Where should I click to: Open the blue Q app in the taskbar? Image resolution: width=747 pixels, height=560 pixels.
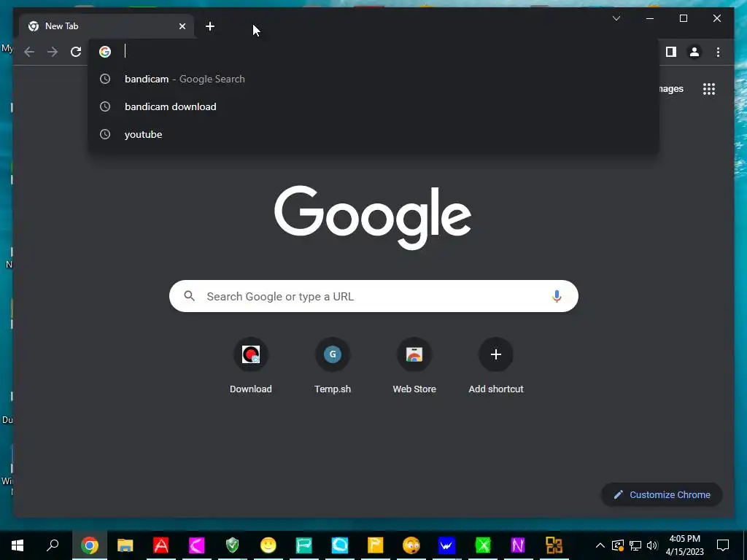340,545
